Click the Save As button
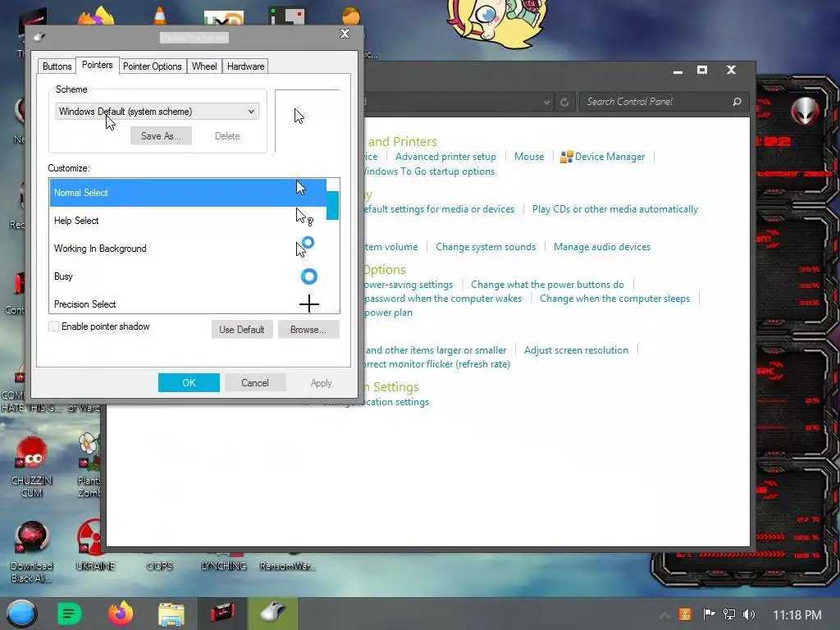This screenshot has height=630, width=840. tap(161, 136)
